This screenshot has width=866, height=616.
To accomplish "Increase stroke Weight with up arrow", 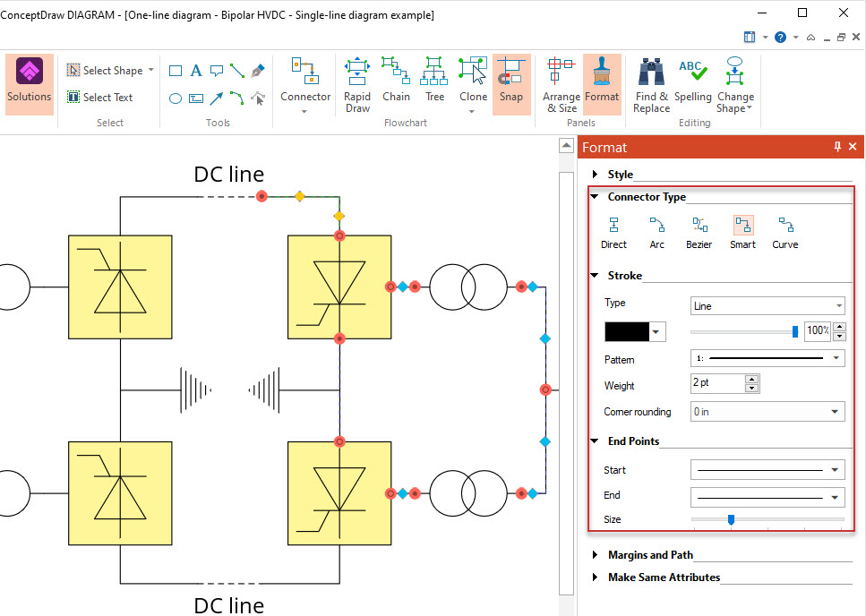I will 751,379.
